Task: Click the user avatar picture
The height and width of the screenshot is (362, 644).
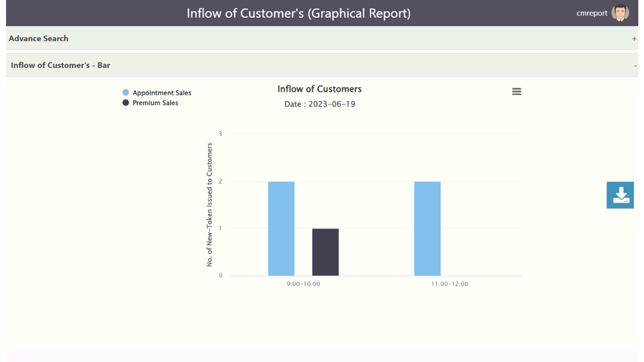Action: (620, 13)
